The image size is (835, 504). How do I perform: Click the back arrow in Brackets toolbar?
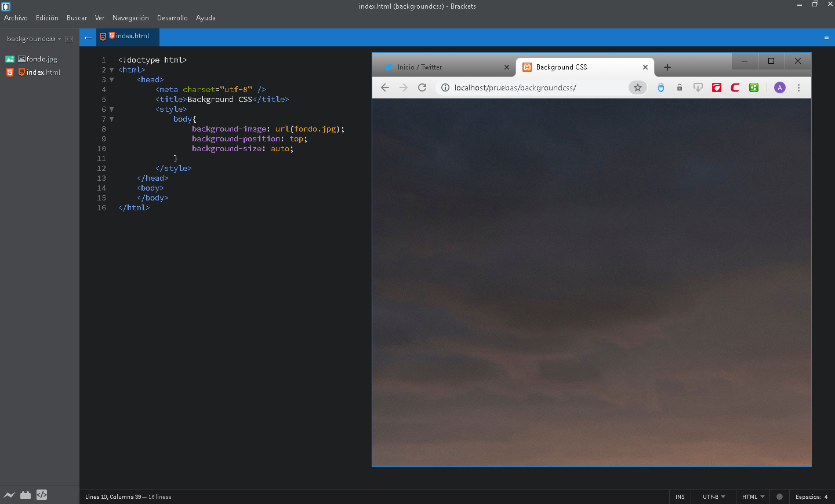coord(88,38)
